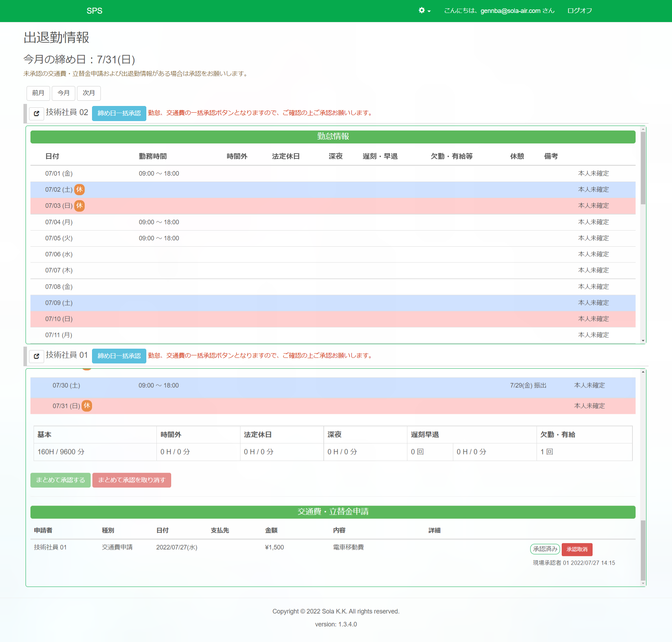This screenshot has height=642, width=672.
Task: Click まとめて承認する button
Action: pyautogui.click(x=60, y=480)
